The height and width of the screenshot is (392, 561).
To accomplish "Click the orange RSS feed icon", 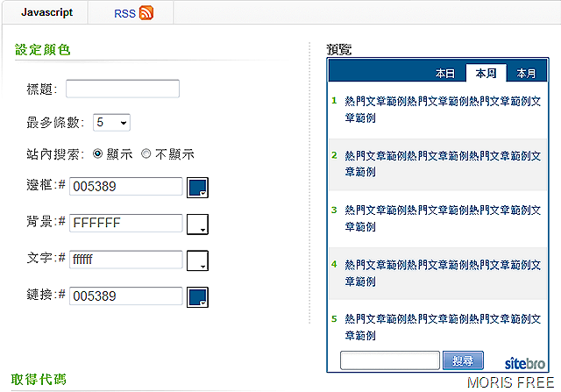I will pos(146,13).
